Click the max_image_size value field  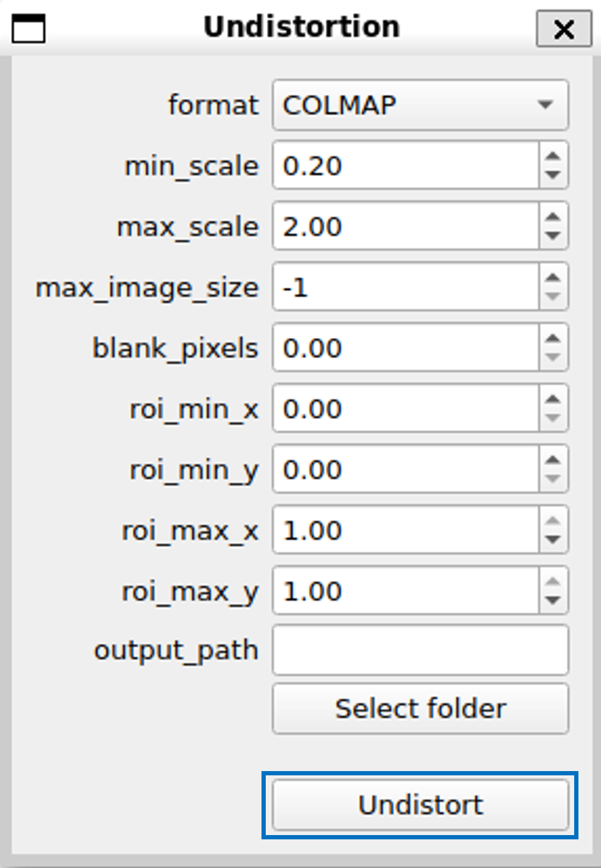tap(405, 287)
